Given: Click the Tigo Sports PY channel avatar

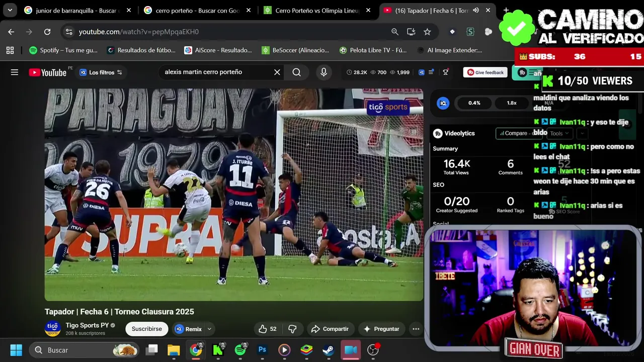Looking at the screenshot, I should [52, 329].
